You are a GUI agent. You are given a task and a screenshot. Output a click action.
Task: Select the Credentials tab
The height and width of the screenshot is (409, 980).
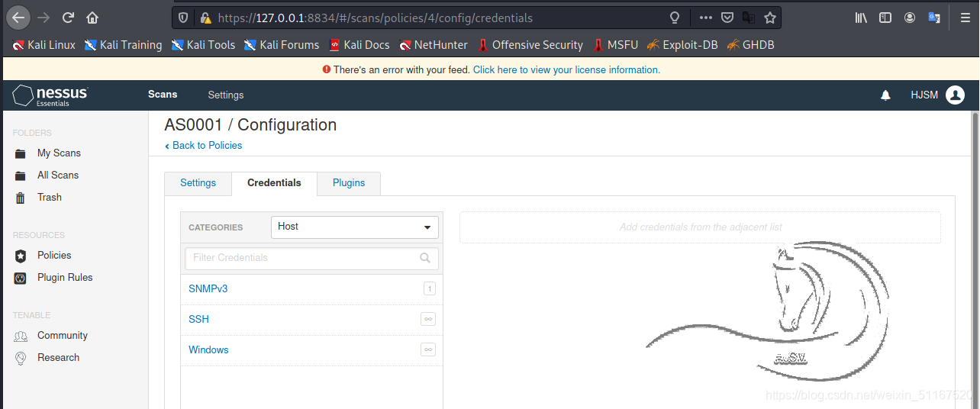tap(274, 183)
